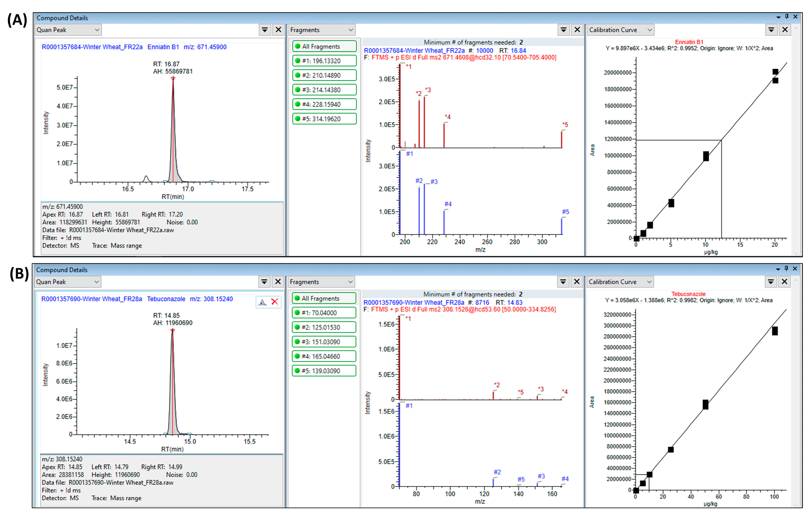Click Enniatin B1 peak apex marker at RT 16.87
The image size is (812, 518).
click(x=173, y=79)
